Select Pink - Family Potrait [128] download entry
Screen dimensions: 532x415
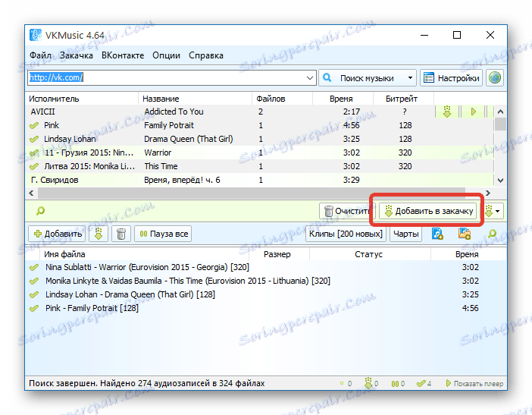point(266,308)
